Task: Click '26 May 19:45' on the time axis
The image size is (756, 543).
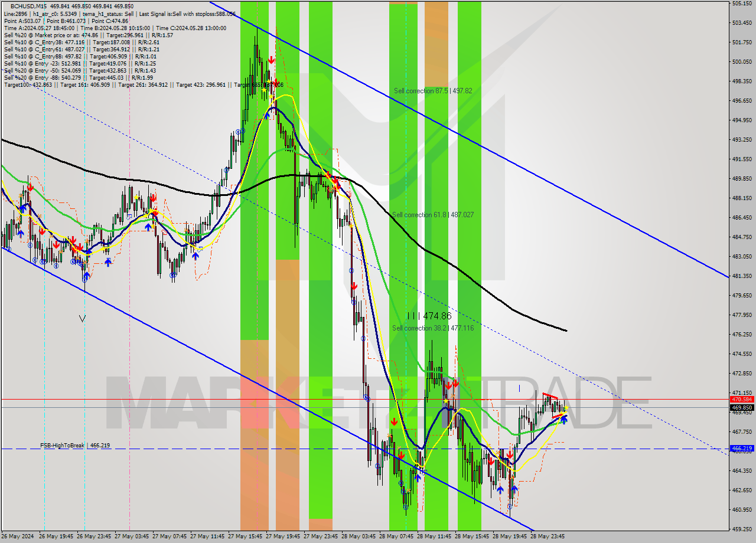Action: click(x=56, y=537)
